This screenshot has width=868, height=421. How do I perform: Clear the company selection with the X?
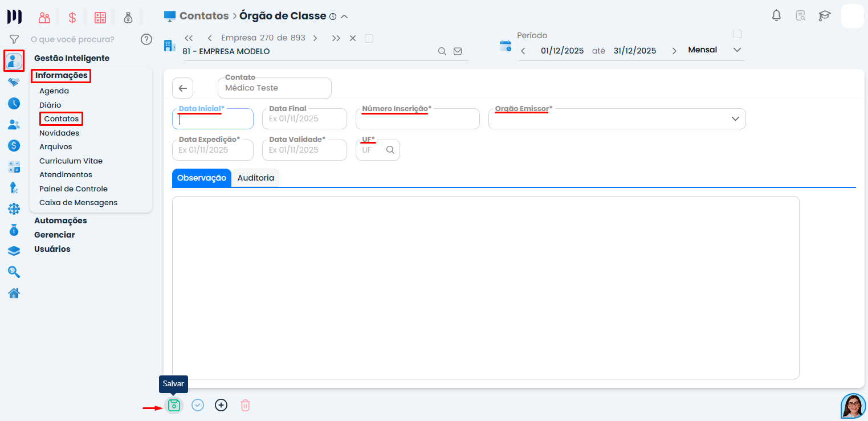tap(353, 38)
